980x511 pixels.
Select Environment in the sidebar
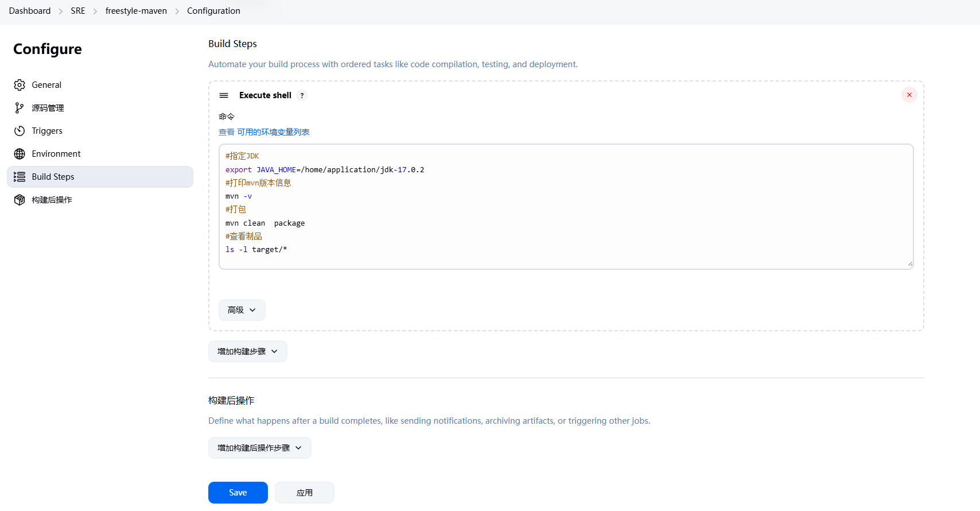click(56, 154)
